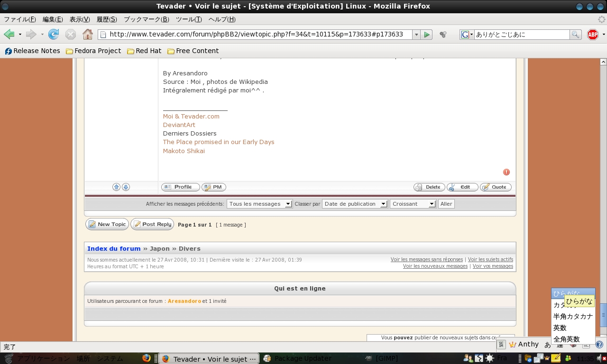Viewport: 607px width, 364px height.
Task: Open 'Voir les sujets actifs' link
Action: 490,260
